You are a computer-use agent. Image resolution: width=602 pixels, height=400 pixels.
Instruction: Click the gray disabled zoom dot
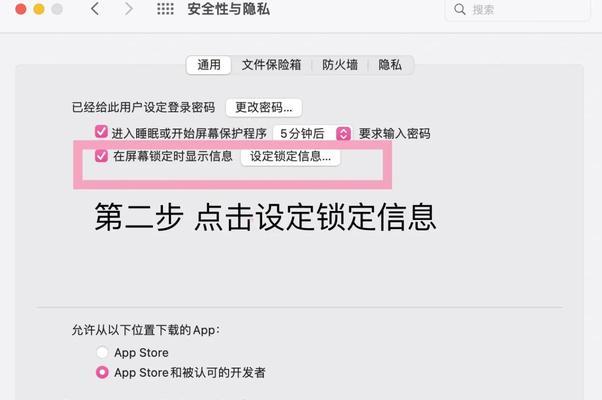pos(57,9)
